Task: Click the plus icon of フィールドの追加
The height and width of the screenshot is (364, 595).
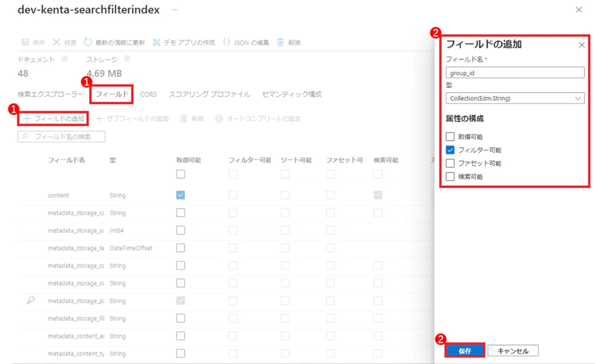Action: point(27,119)
